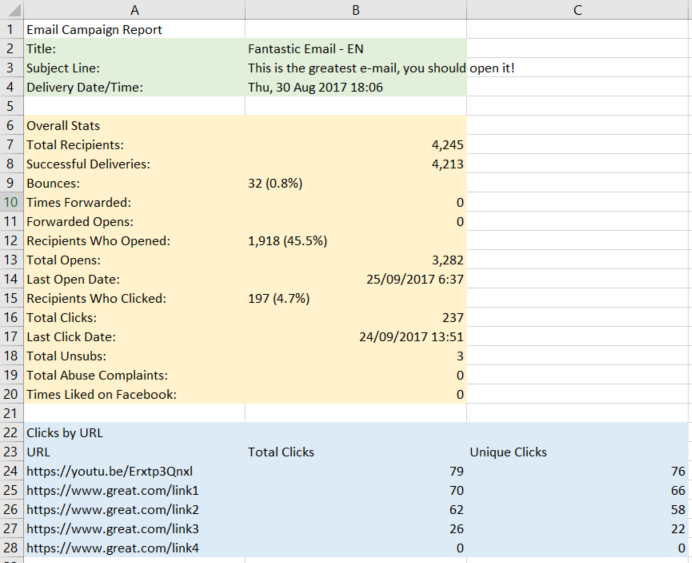Select row 5 header
This screenshot has width=692, height=563.
click(11, 106)
